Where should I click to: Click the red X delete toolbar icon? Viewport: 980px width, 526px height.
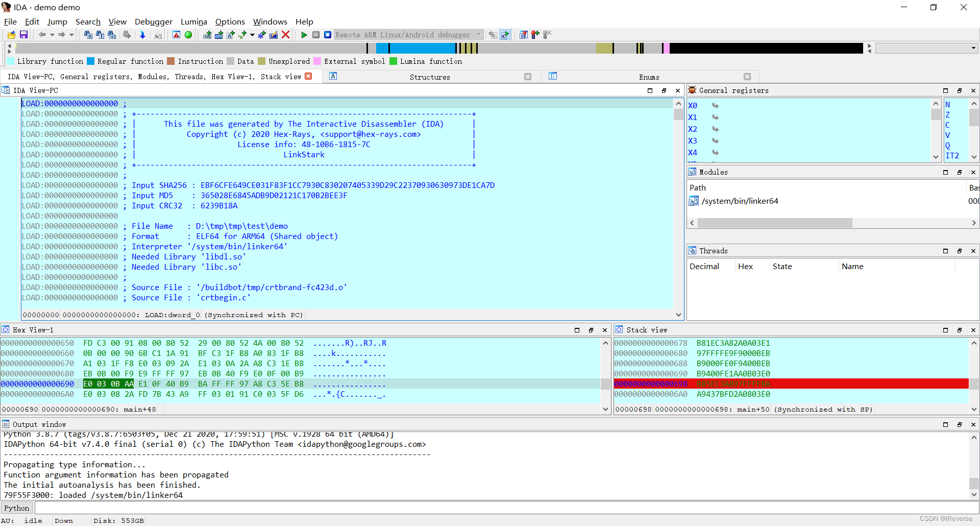click(x=286, y=35)
